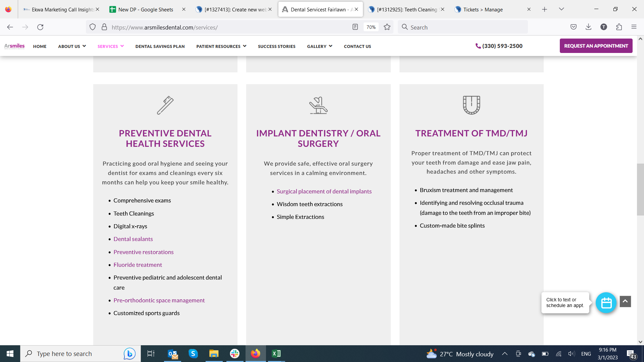The width and height of the screenshot is (644, 362).
Task: Open the Preventive restorations link
Action: point(144,252)
